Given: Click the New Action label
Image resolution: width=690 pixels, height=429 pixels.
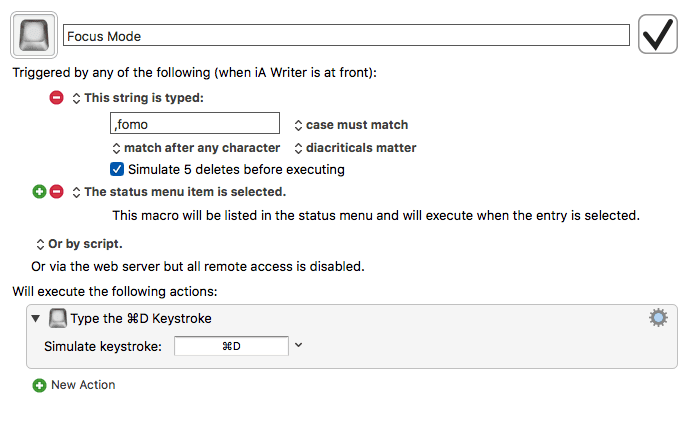Looking at the screenshot, I should click(83, 385).
